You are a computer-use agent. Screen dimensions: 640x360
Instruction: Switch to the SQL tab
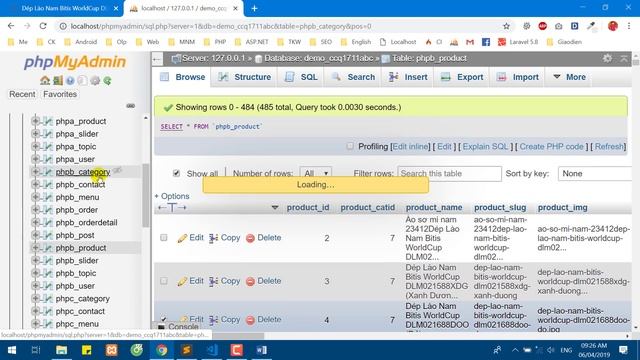tap(301, 77)
